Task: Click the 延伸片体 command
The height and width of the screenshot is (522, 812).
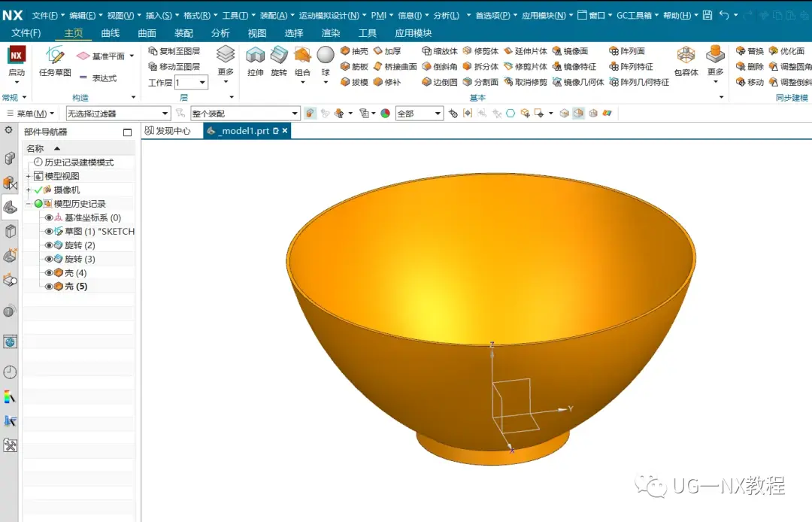Action: point(525,50)
